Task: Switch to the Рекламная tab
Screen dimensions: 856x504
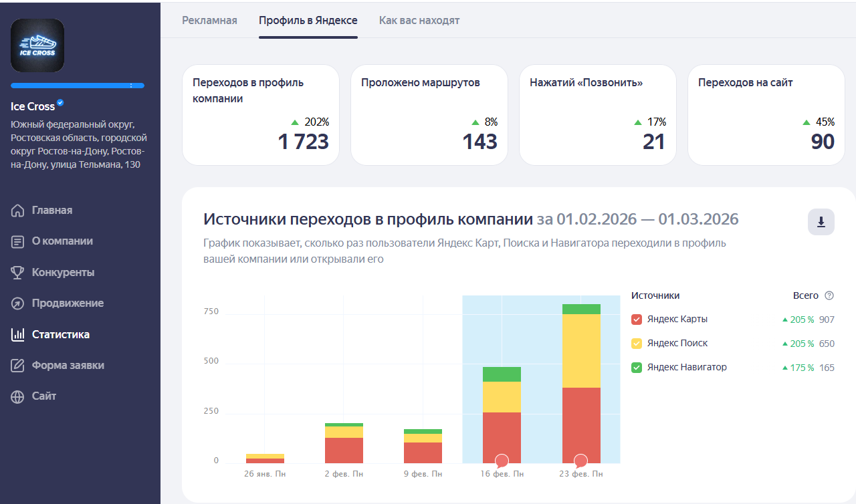Action: (x=209, y=20)
